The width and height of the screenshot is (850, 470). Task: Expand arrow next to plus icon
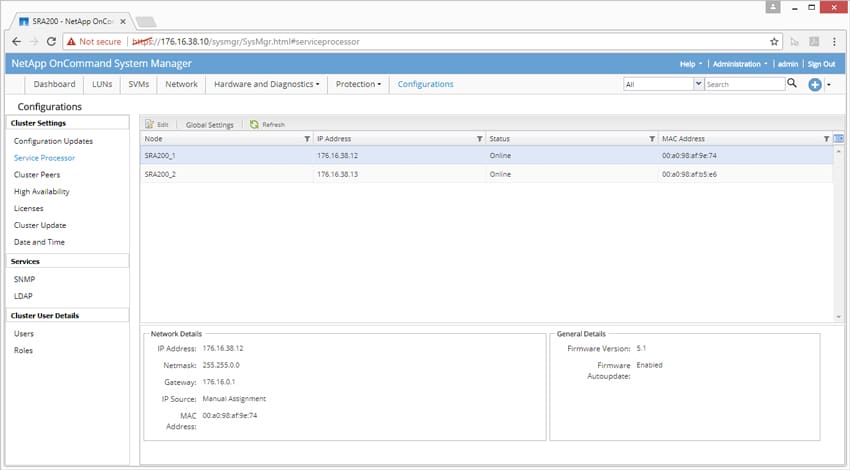tap(829, 85)
